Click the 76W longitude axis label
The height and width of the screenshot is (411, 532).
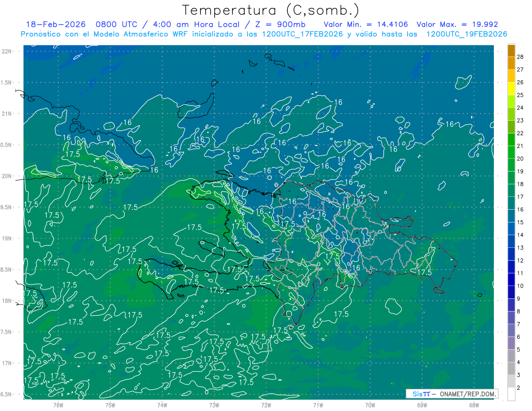pos(58,405)
